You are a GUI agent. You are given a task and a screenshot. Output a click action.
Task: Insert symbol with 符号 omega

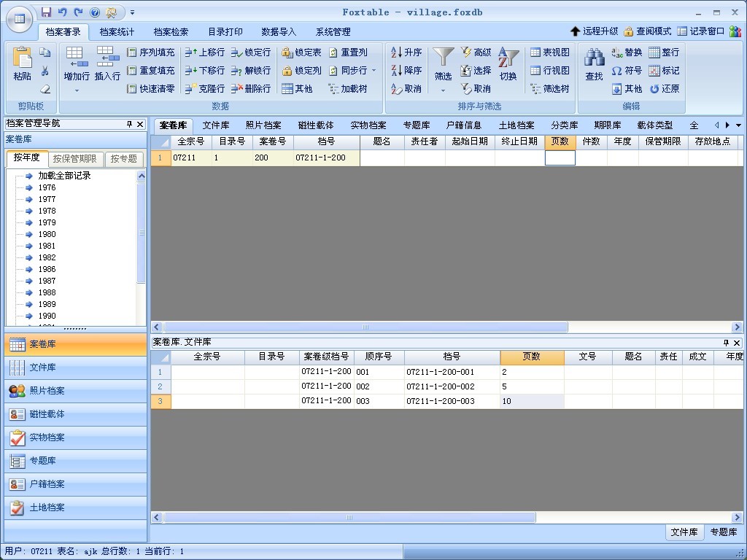(x=627, y=71)
